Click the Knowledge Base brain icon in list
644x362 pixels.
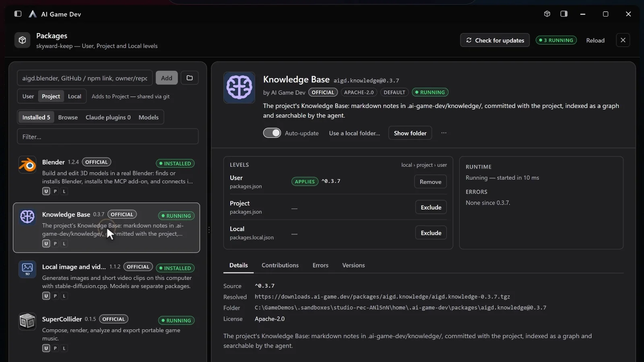click(x=27, y=217)
